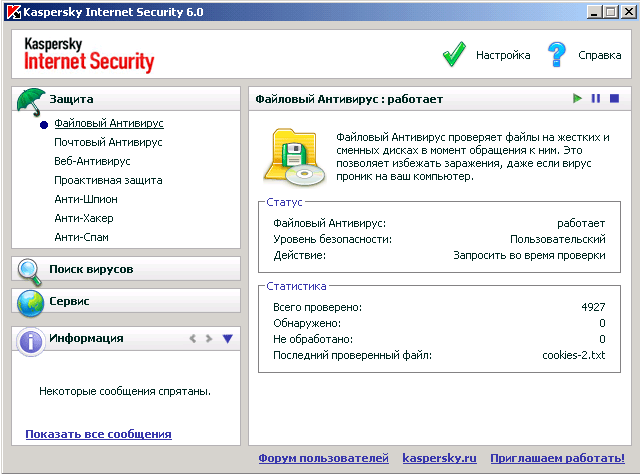
Task: Expand the Сервис section
Action: [69, 301]
